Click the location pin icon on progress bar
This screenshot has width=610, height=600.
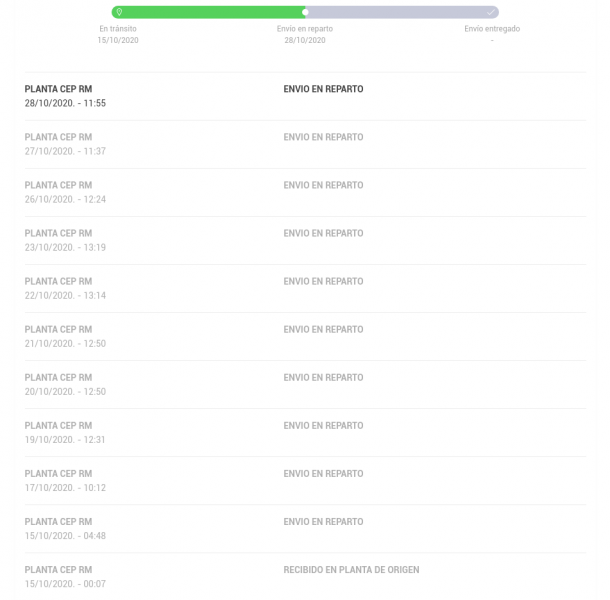[x=119, y=12]
